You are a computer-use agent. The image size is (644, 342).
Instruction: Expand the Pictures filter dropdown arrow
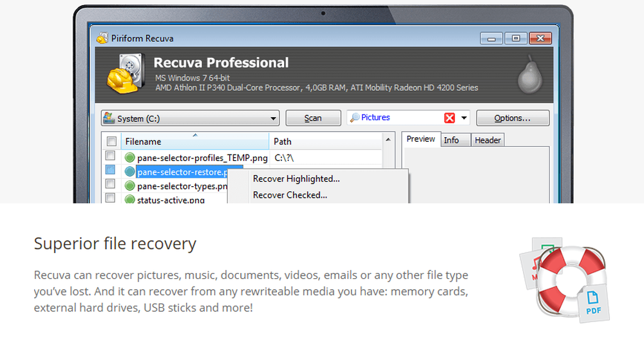click(x=464, y=118)
